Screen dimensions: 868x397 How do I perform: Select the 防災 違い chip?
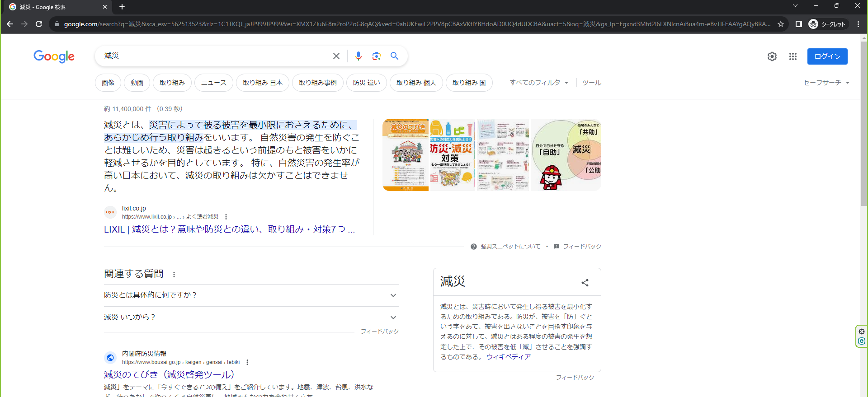tap(367, 83)
